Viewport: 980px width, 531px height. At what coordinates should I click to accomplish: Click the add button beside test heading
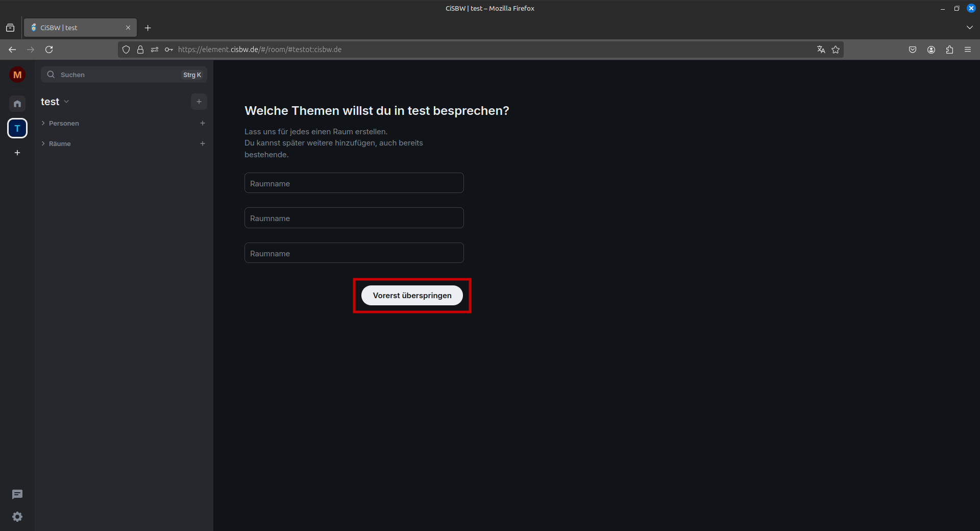click(x=199, y=102)
